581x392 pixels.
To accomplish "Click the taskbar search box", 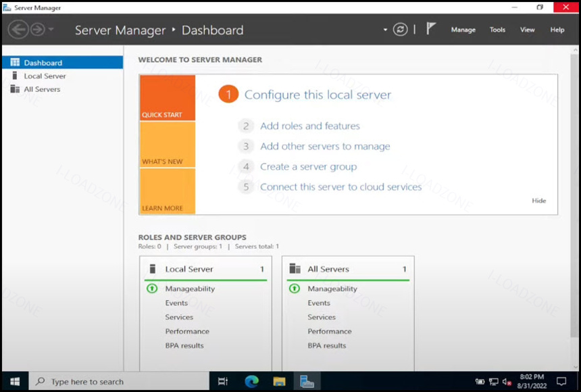I will point(119,381).
